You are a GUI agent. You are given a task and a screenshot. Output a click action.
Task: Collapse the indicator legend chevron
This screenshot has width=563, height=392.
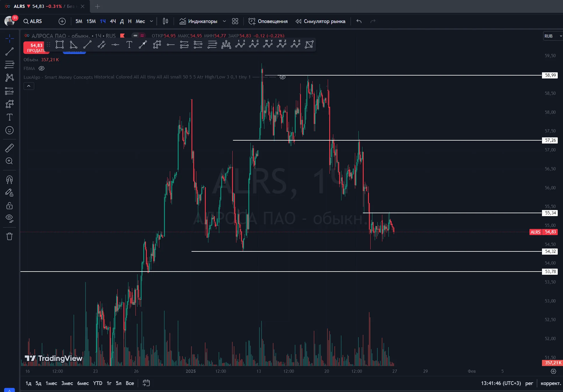[x=29, y=86]
